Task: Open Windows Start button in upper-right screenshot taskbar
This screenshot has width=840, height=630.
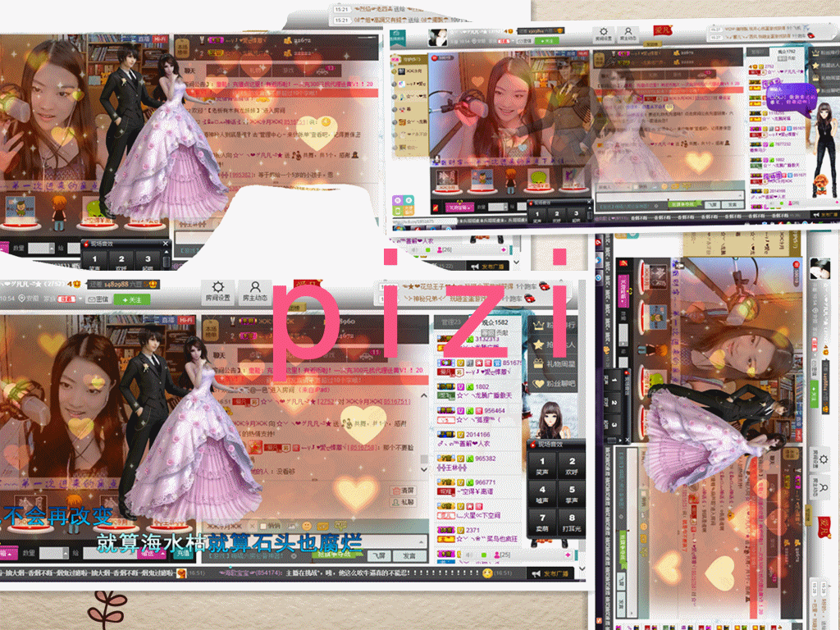Action: pyautogui.click(x=398, y=228)
